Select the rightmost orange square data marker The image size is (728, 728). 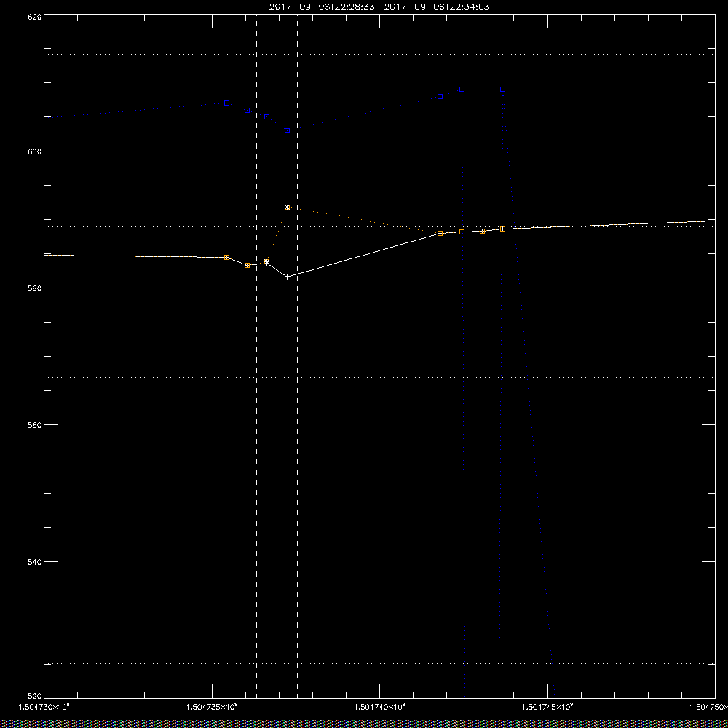click(x=502, y=229)
